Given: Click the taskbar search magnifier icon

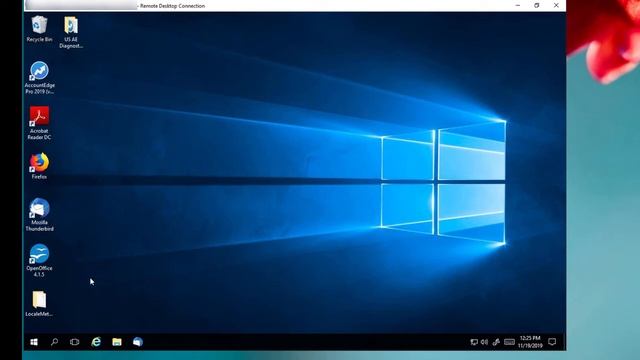Looking at the screenshot, I should (x=54, y=342).
